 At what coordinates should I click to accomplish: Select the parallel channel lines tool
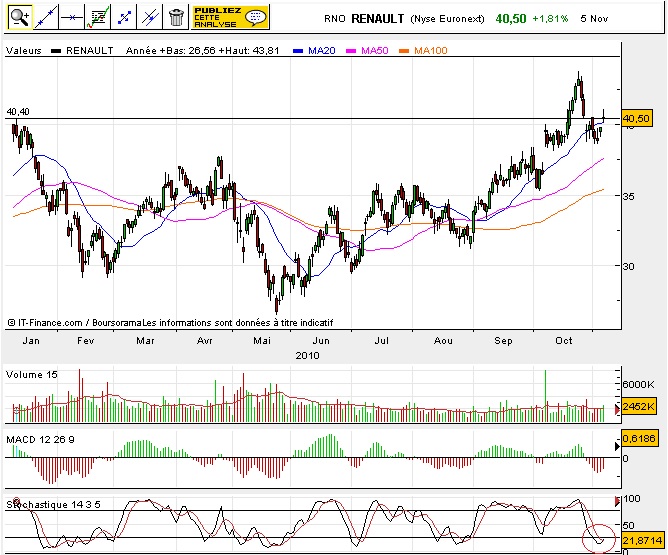point(150,17)
